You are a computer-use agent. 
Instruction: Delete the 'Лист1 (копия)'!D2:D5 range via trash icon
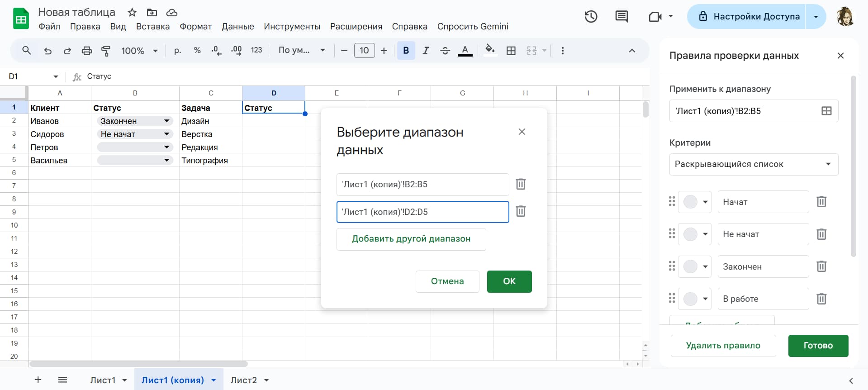coord(521,211)
